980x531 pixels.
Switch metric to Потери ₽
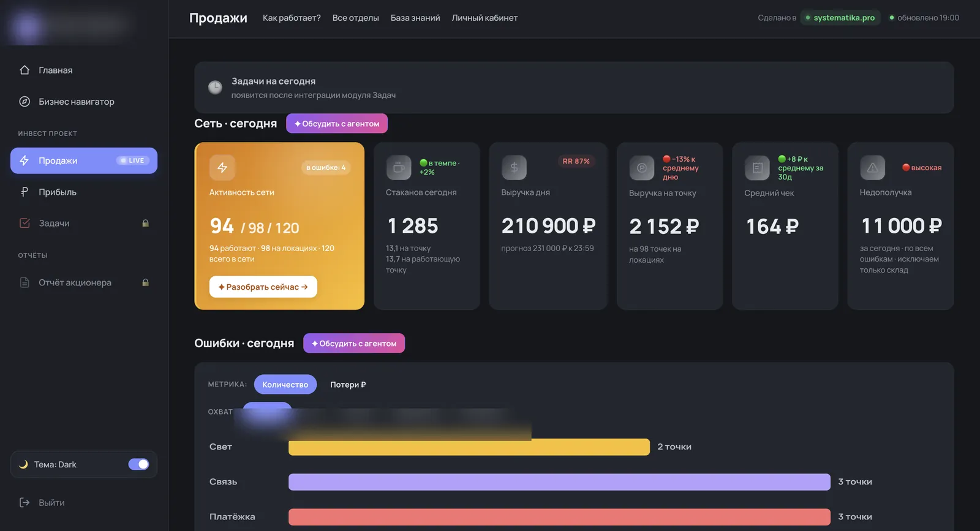point(348,385)
